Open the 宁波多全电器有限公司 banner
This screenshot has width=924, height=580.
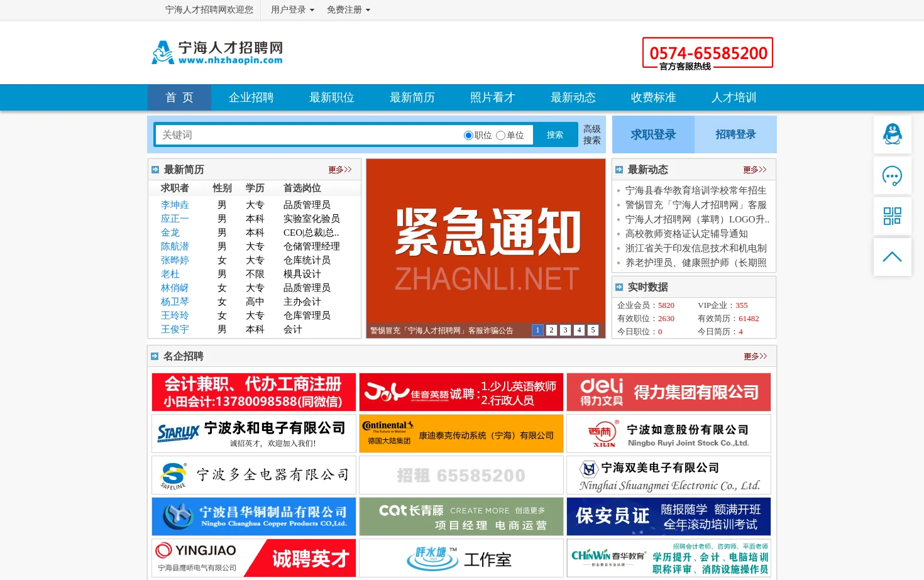click(254, 475)
